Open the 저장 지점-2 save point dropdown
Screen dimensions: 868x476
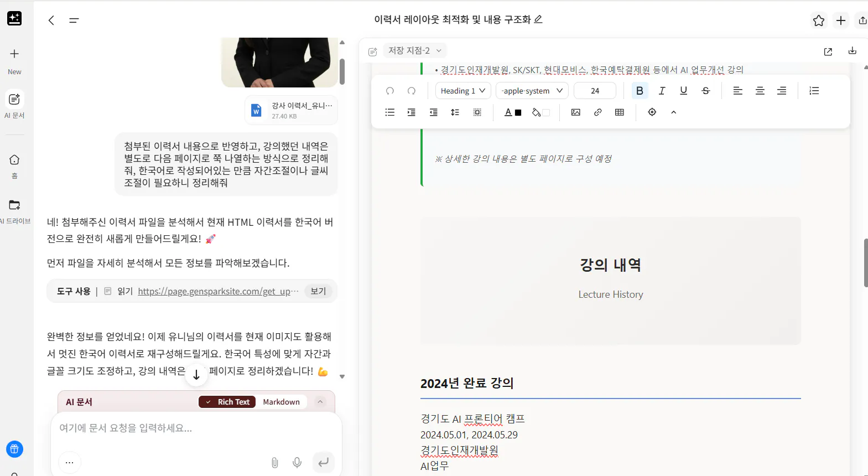click(415, 50)
